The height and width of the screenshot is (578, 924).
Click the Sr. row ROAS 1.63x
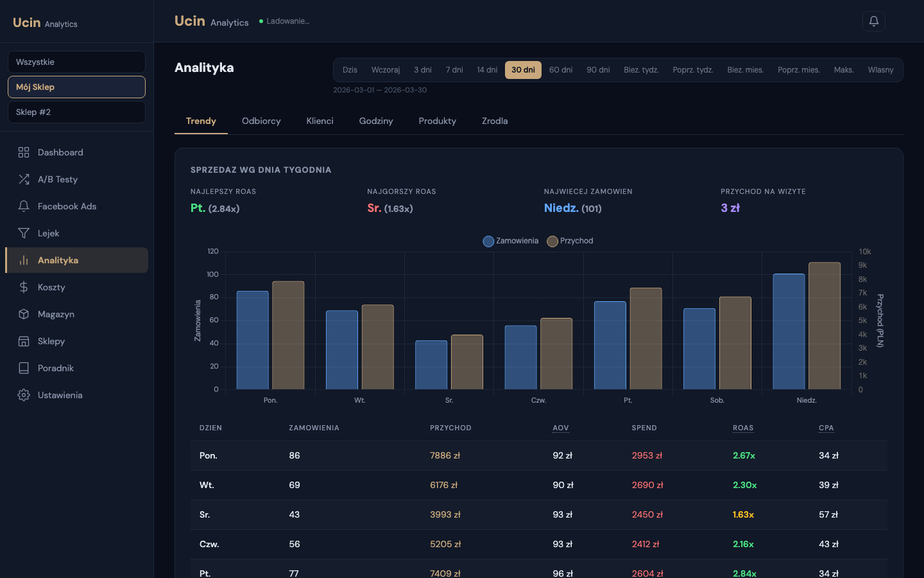tap(743, 514)
